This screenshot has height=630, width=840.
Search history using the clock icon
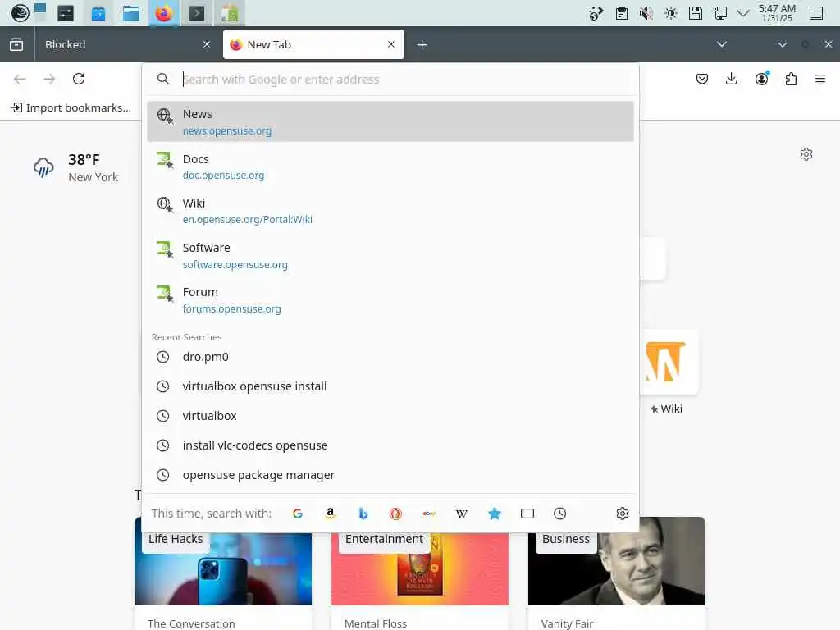(559, 514)
